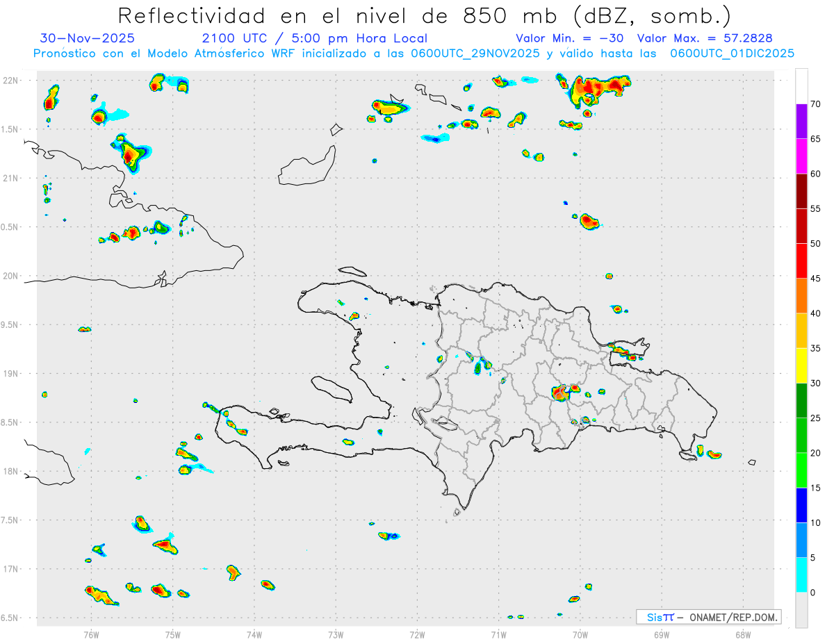Click the '8.5N' latitude axis label
The width and height of the screenshot is (834, 644).
click(10, 423)
